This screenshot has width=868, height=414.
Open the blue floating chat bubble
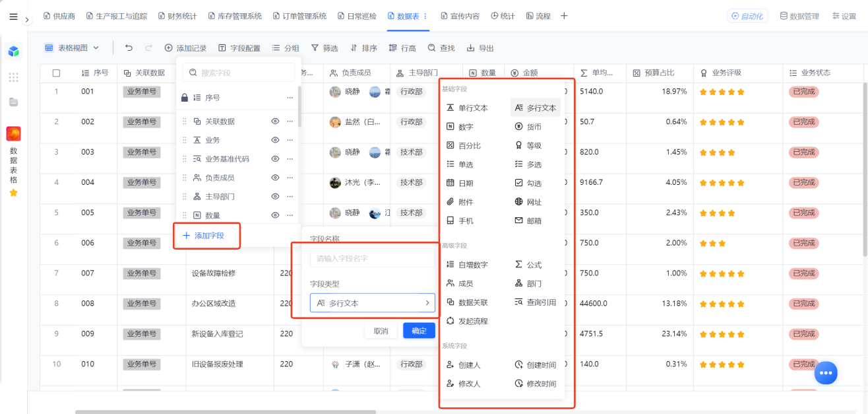pyautogui.click(x=826, y=373)
